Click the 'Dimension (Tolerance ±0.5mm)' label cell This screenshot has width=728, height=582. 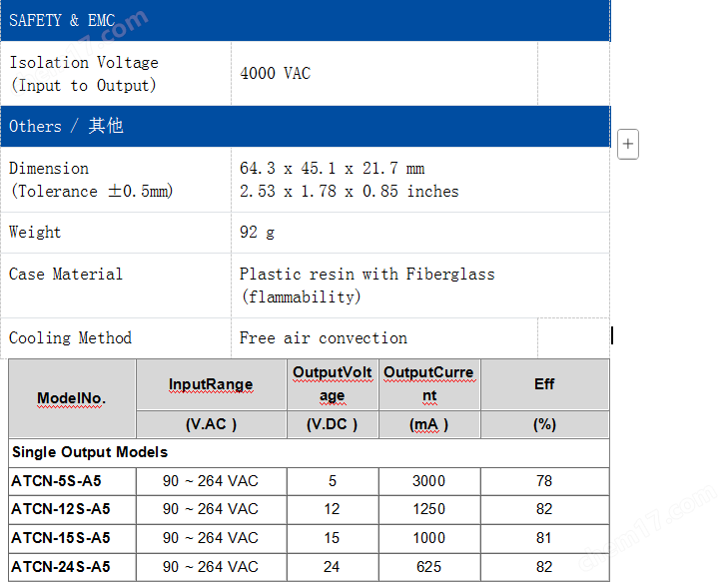tap(116, 180)
